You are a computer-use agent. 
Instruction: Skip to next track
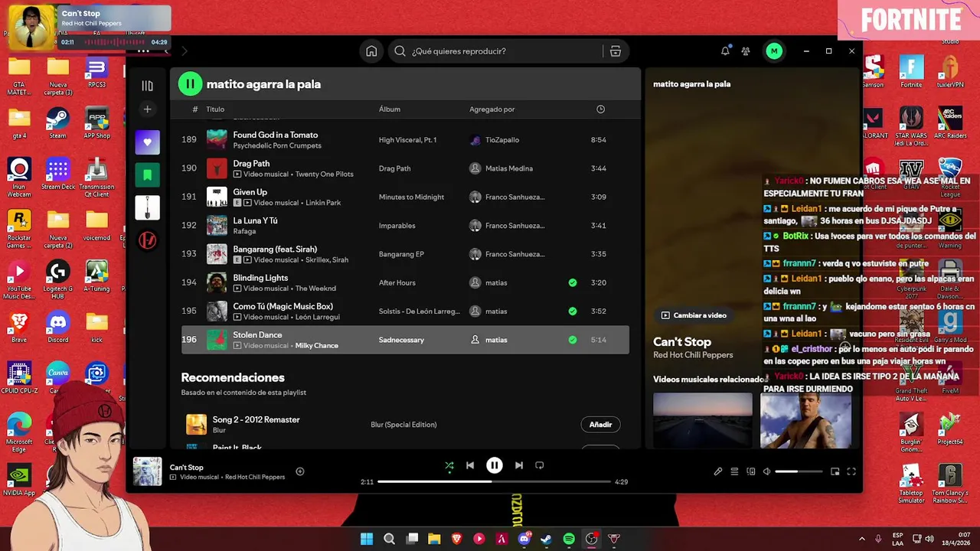tap(519, 465)
